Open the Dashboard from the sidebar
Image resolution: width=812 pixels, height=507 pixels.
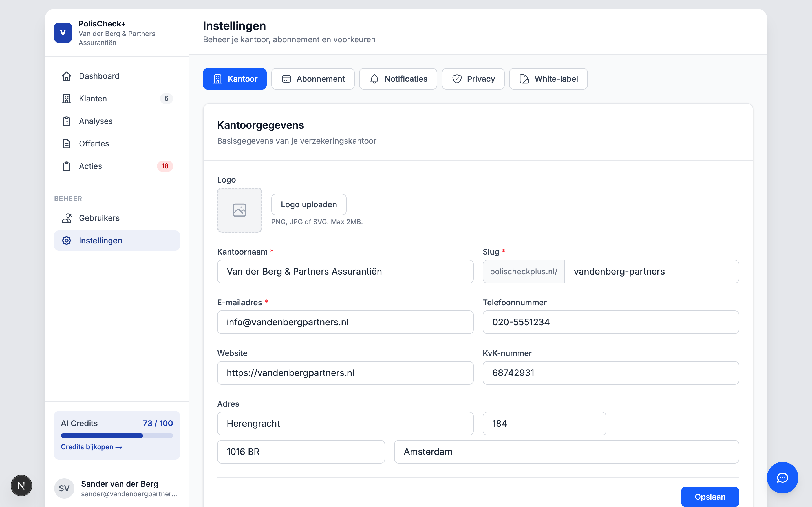coord(99,76)
